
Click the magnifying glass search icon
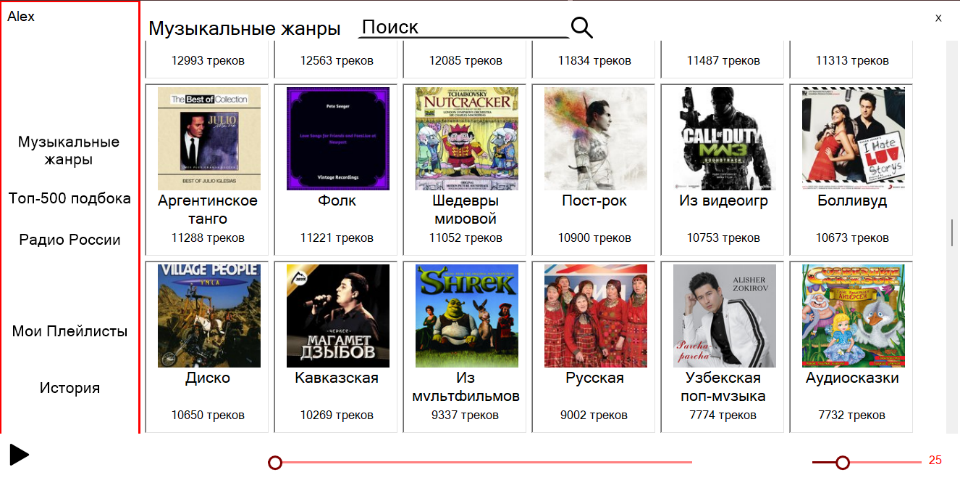pyautogui.click(x=582, y=27)
